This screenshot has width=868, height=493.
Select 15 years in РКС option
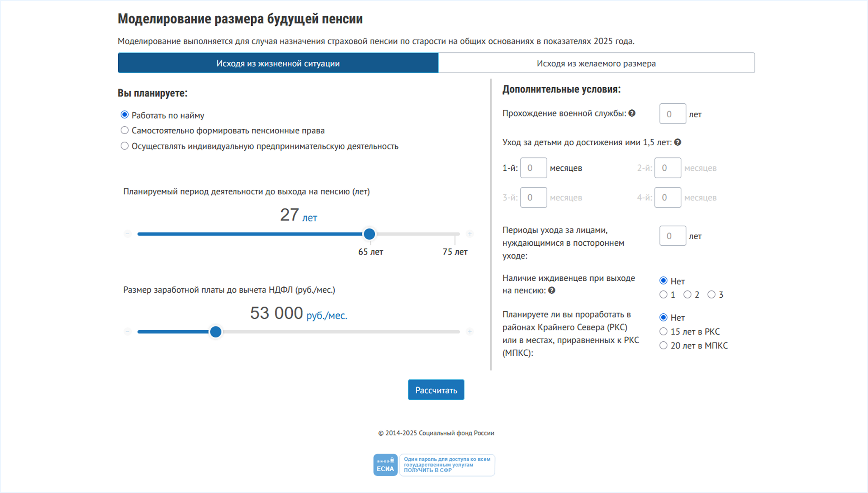(x=663, y=332)
